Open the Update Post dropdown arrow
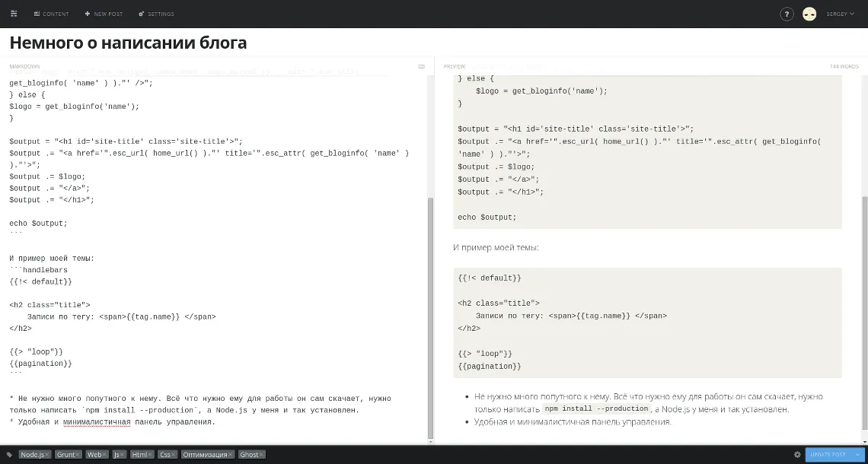 (x=857, y=454)
